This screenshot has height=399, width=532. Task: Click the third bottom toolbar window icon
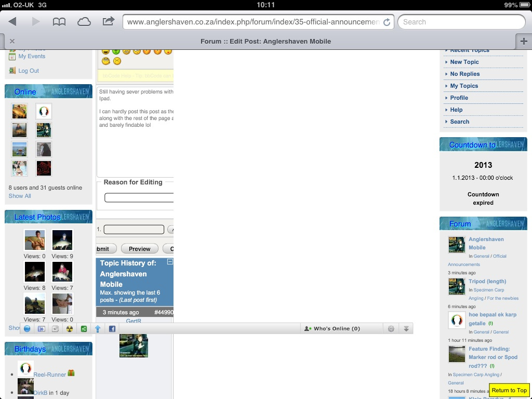click(55, 328)
